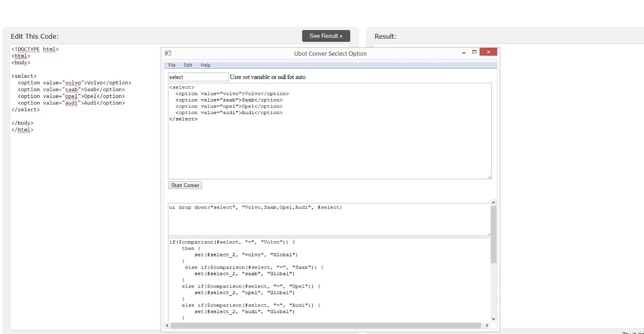Click the Start Conver button

(x=185, y=185)
